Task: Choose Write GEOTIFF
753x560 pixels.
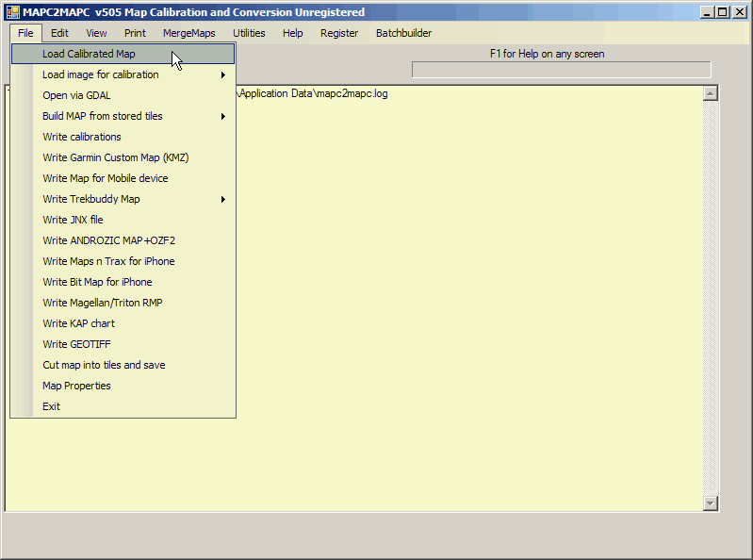Action: tap(123, 344)
